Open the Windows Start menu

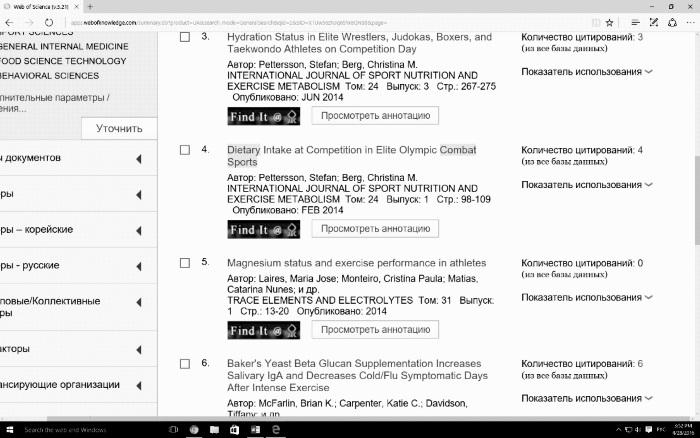[x=9, y=430]
